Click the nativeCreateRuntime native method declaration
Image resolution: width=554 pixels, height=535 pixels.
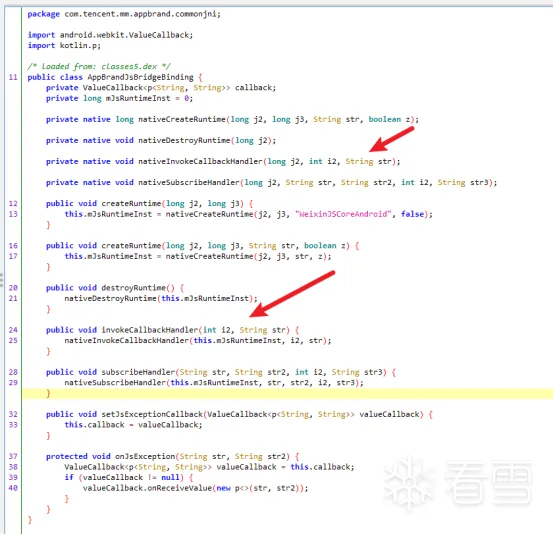232,119
